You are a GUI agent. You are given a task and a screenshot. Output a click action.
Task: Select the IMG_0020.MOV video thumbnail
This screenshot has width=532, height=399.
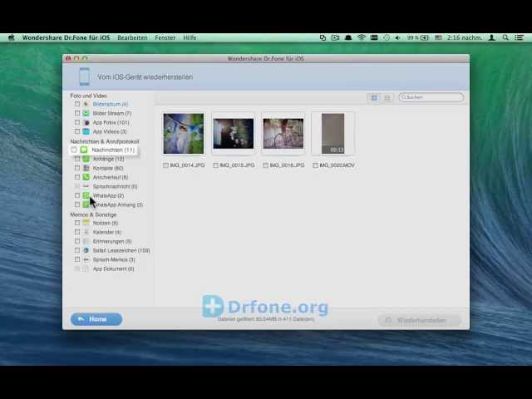pos(332,133)
